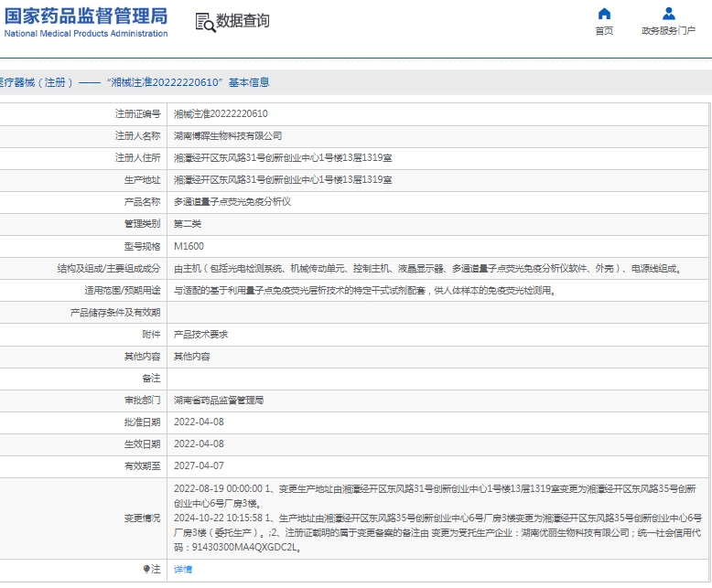This screenshot has height=588, width=712.
Task: Click the 2022-08-19 change record entry
Action: click(x=435, y=496)
